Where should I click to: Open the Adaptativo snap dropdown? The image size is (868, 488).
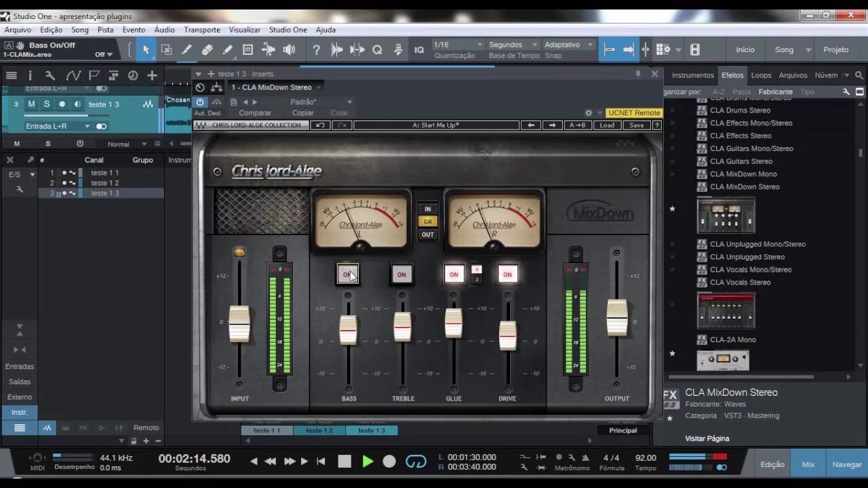569,45
